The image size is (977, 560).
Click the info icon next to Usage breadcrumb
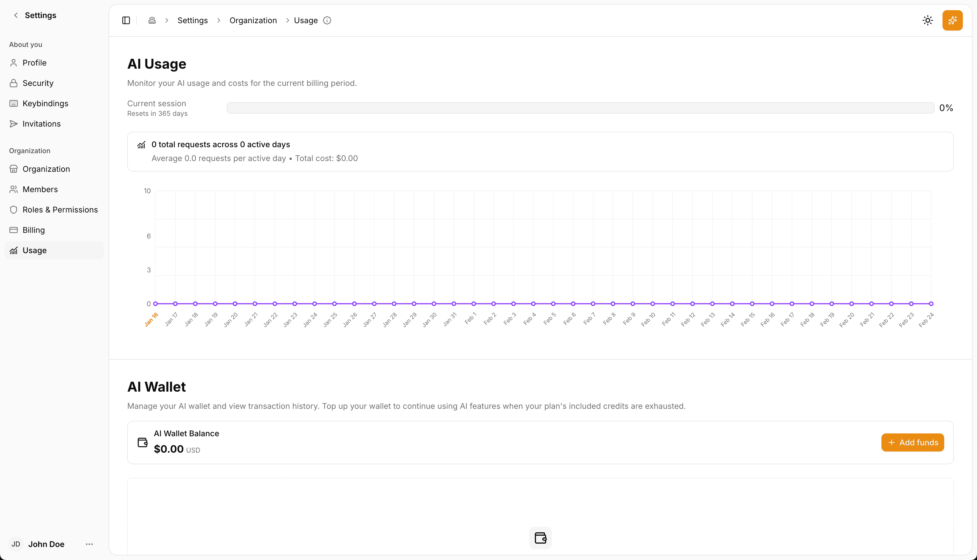pyautogui.click(x=327, y=20)
